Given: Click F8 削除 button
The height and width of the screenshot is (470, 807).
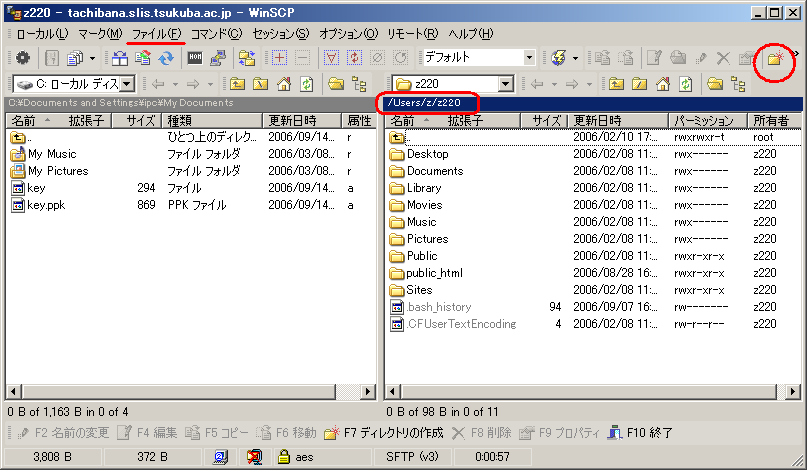Looking at the screenshot, I should tap(482, 433).
